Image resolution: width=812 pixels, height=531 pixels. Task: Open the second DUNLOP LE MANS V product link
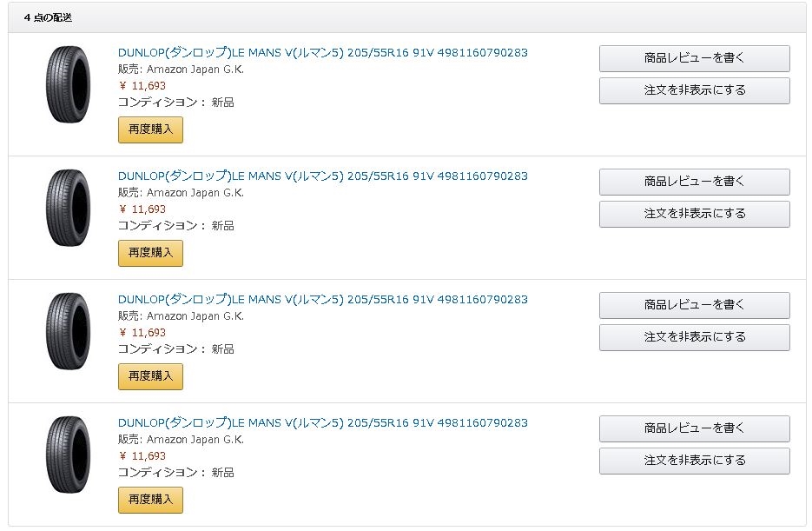(x=322, y=176)
